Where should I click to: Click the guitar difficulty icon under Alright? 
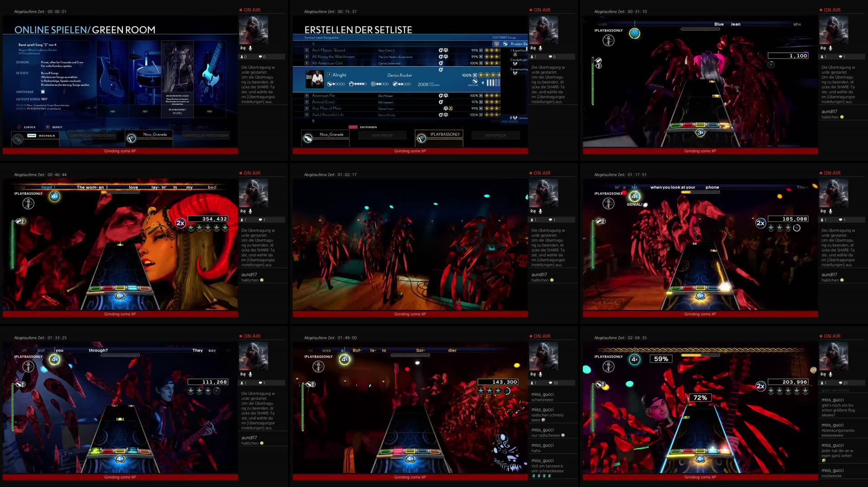pyautogui.click(x=330, y=84)
